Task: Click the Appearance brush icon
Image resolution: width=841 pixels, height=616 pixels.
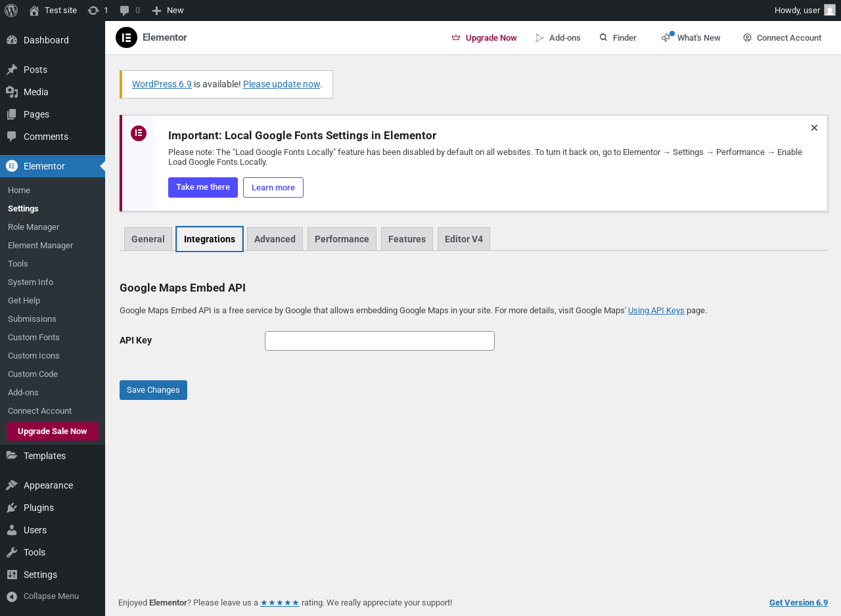Action: (x=12, y=485)
